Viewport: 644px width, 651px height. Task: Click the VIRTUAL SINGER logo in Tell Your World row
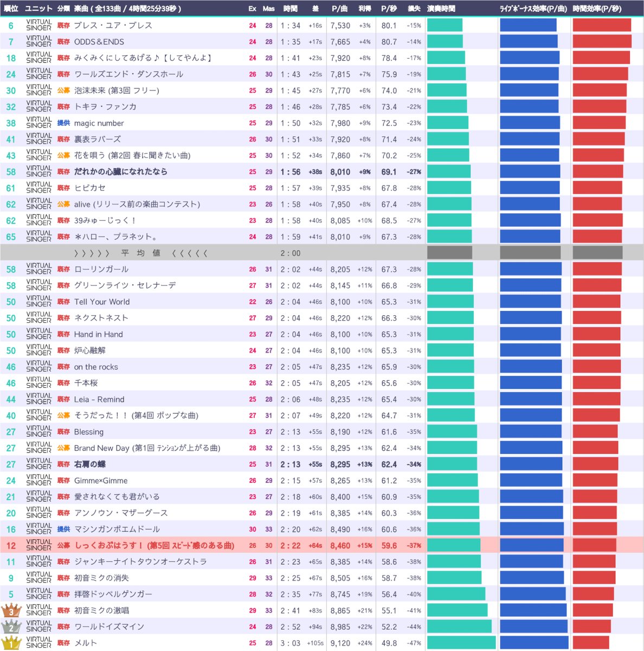39,302
